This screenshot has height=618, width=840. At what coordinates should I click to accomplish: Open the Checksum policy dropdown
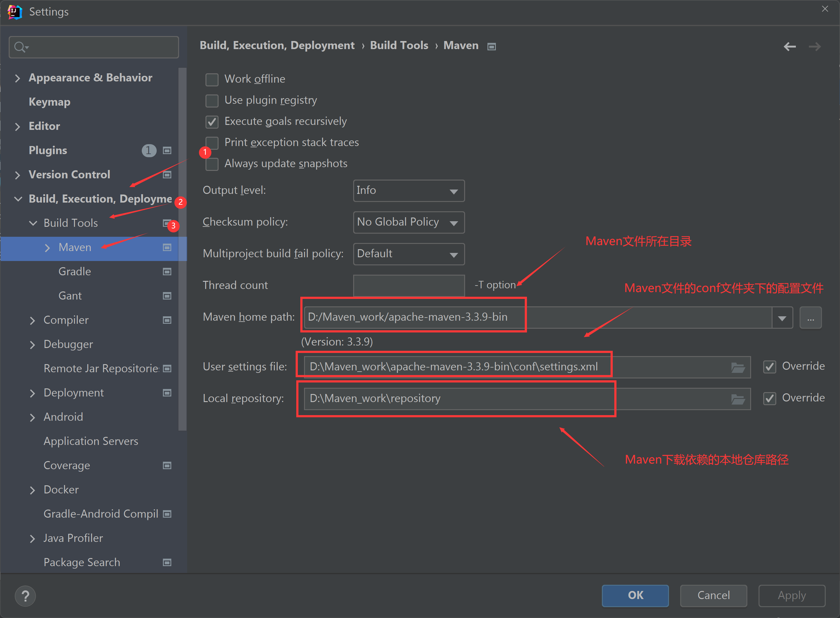click(x=408, y=222)
